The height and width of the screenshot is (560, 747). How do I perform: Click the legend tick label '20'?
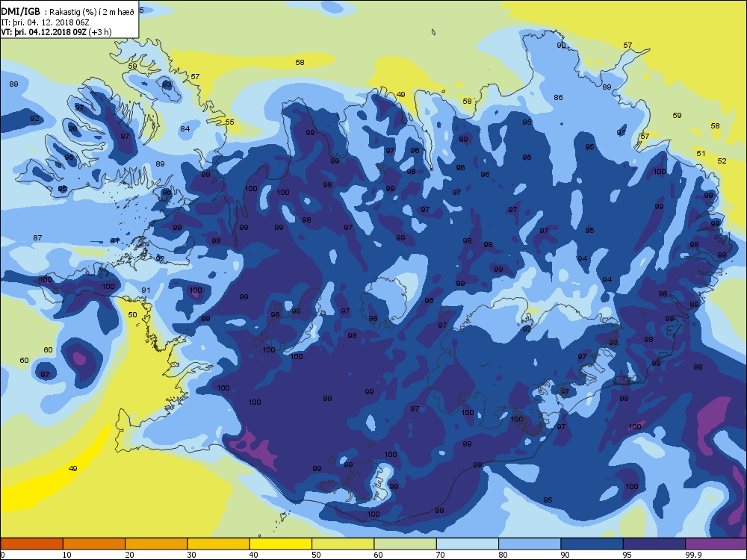[x=129, y=554]
